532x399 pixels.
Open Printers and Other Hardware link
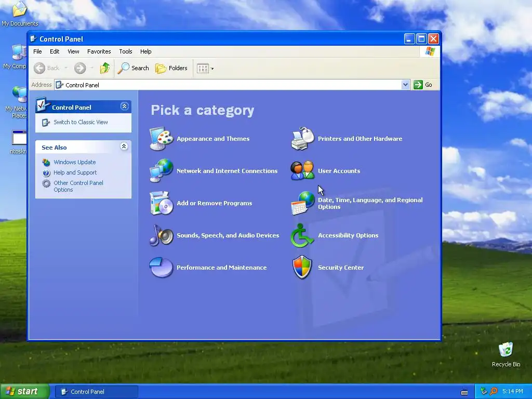(360, 138)
